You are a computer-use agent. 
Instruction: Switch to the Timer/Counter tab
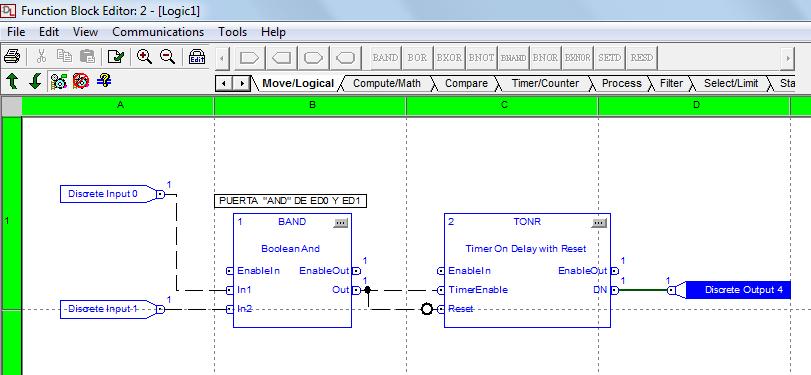click(545, 83)
